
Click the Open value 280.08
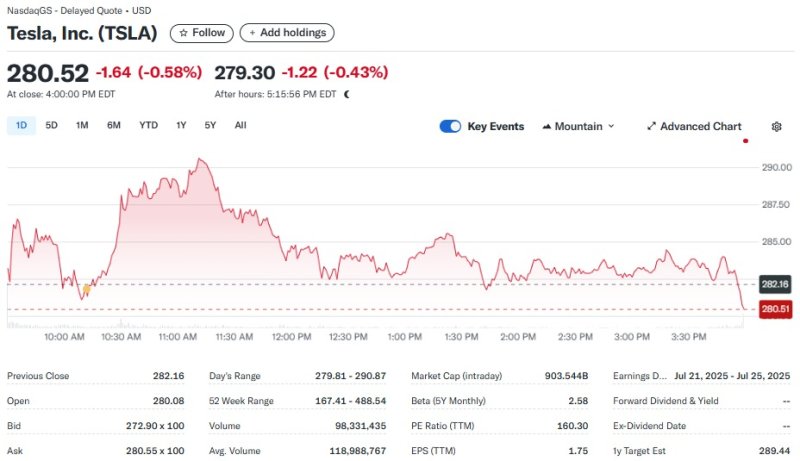click(168, 401)
